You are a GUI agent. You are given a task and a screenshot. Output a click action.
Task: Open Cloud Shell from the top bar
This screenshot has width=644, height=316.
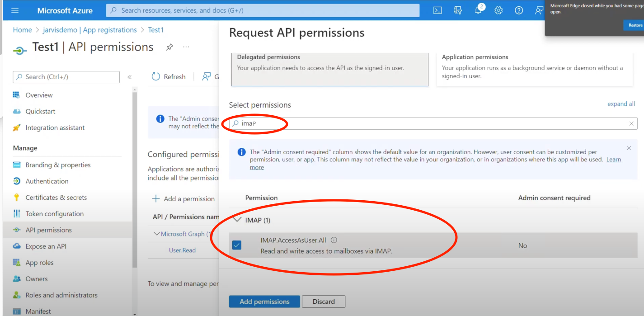(437, 10)
